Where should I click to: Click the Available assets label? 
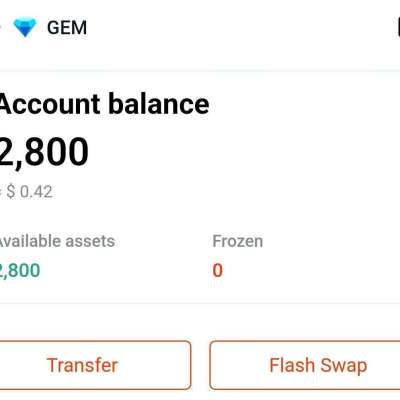coord(57,241)
